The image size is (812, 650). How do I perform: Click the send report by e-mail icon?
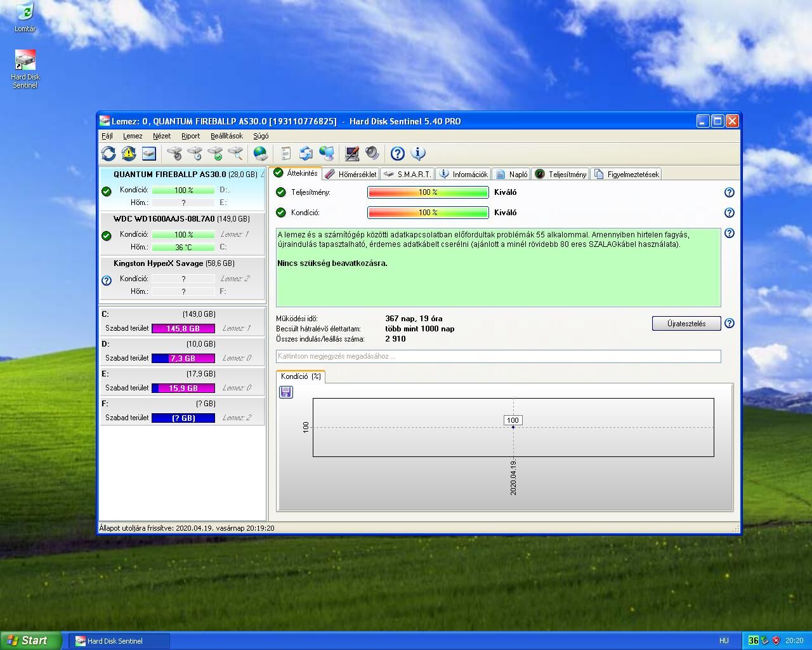[x=306, y=154]
